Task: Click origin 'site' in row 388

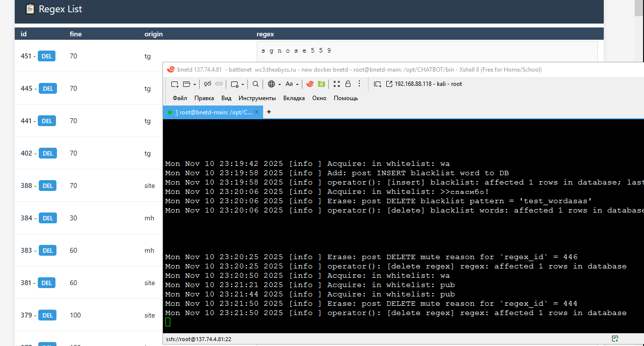Action: [x=150, y=186]
